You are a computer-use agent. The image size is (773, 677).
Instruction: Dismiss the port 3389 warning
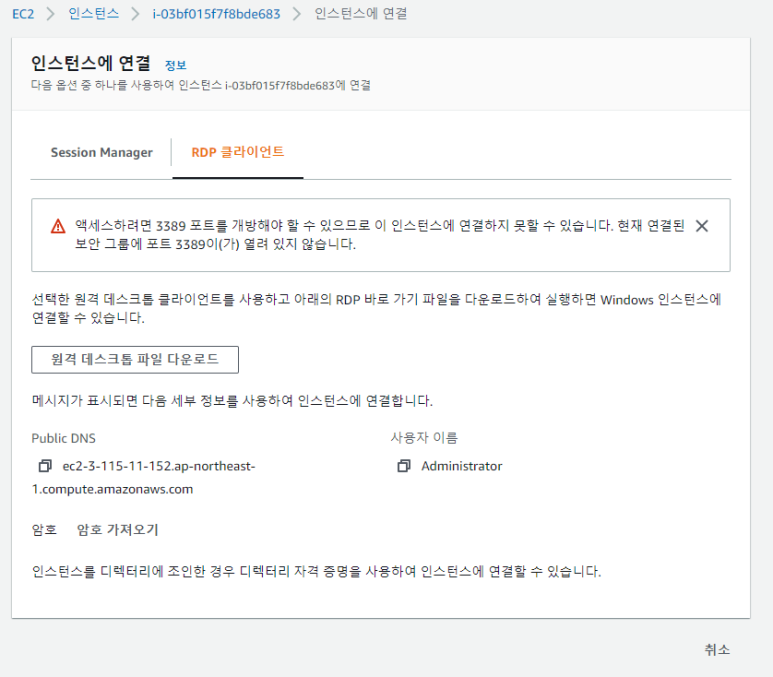tap(702, 226)
